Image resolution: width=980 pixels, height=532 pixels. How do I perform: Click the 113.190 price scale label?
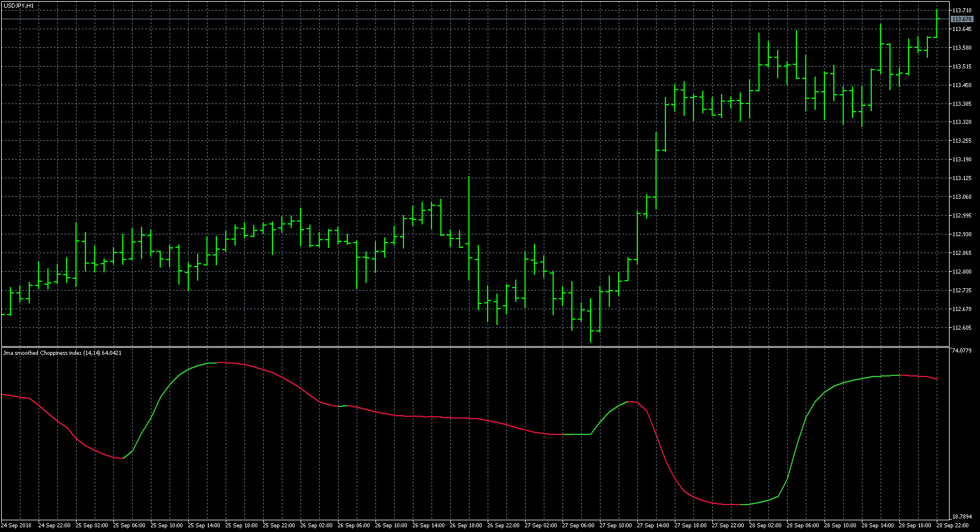coord(962,160)
